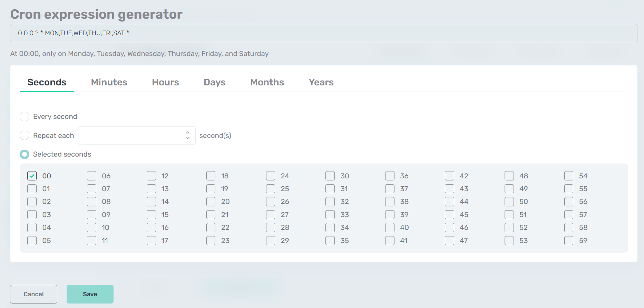Choose the Repeat each radio option
Viewport: 644px width, 308px height.
tap(25, 136)
